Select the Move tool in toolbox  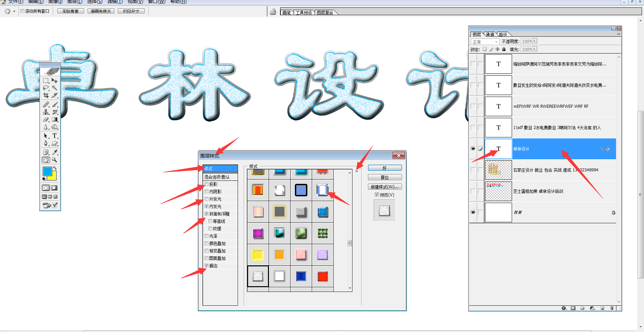click(55, 81)
